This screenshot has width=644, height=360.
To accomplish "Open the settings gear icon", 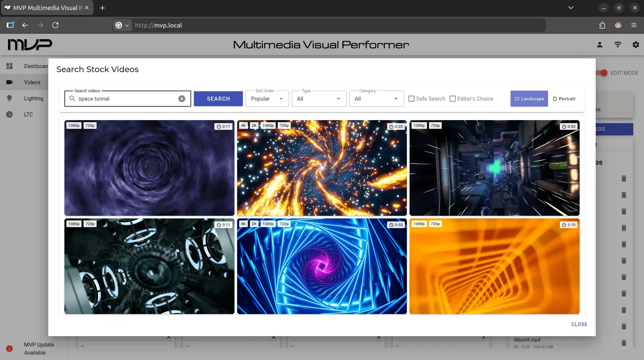I will coord(636,45).
